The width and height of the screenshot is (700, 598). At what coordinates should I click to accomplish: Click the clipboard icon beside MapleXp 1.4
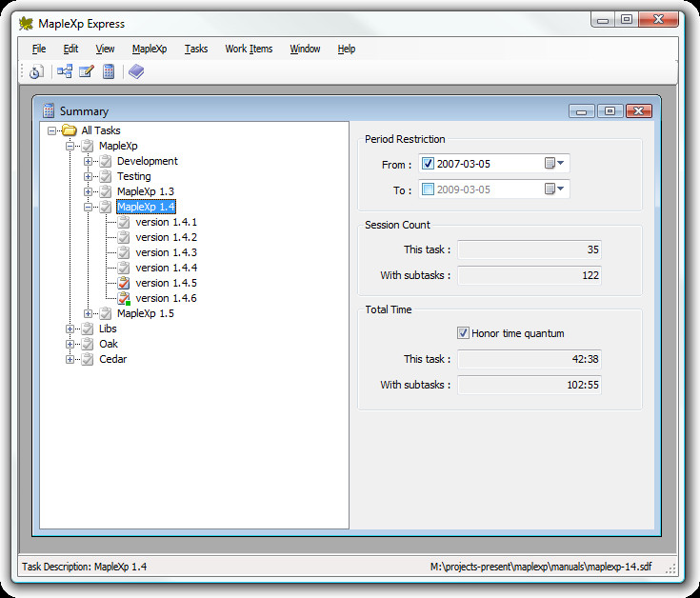[x=106, y=207]
